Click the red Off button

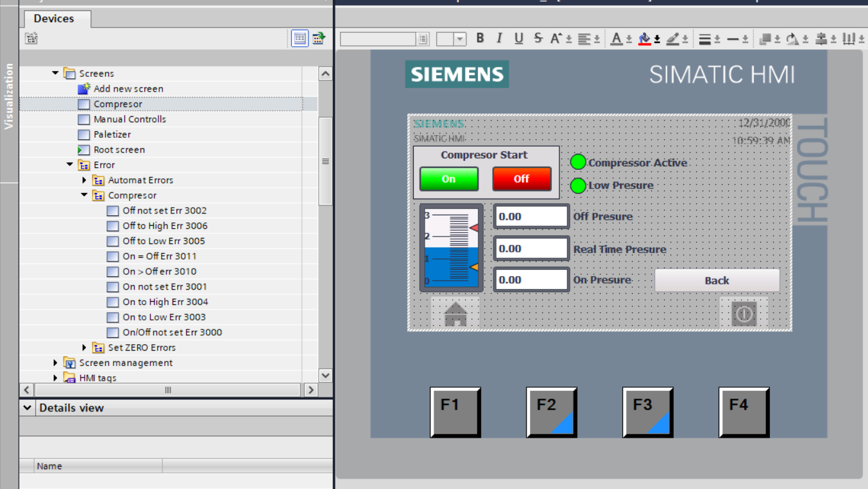[522, 179]
